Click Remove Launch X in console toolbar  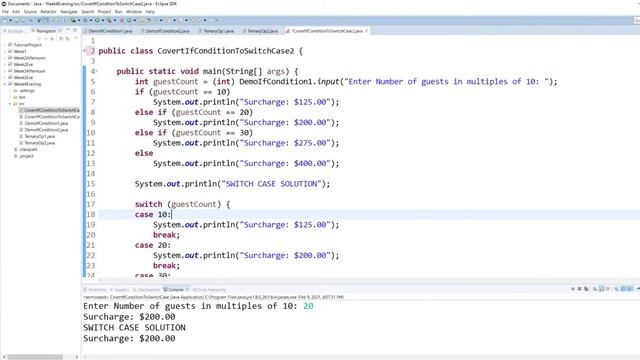pyautogui.click(x=579, y=289)
